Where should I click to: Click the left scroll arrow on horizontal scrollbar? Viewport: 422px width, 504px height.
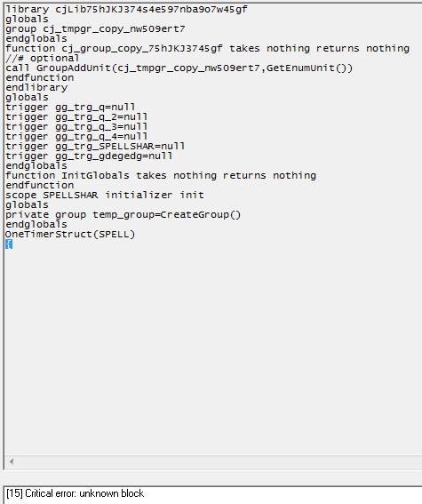pos(12,462)
